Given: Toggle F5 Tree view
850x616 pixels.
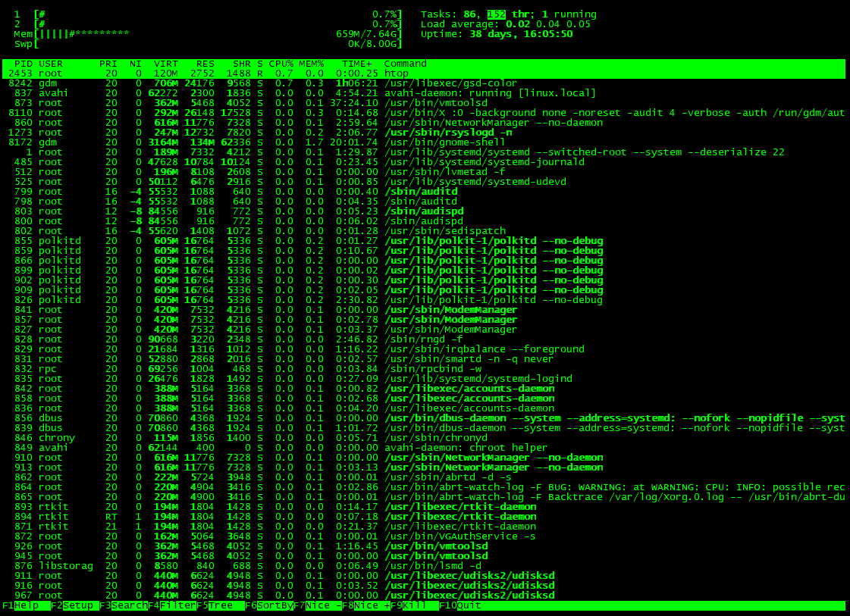Looking at the screenshot, I should tap(220, 605).
